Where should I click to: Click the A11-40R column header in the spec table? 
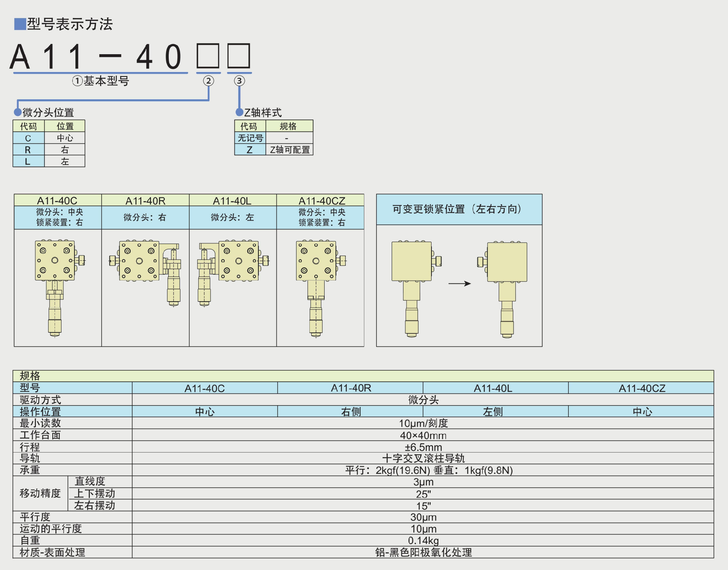[351, 388]
